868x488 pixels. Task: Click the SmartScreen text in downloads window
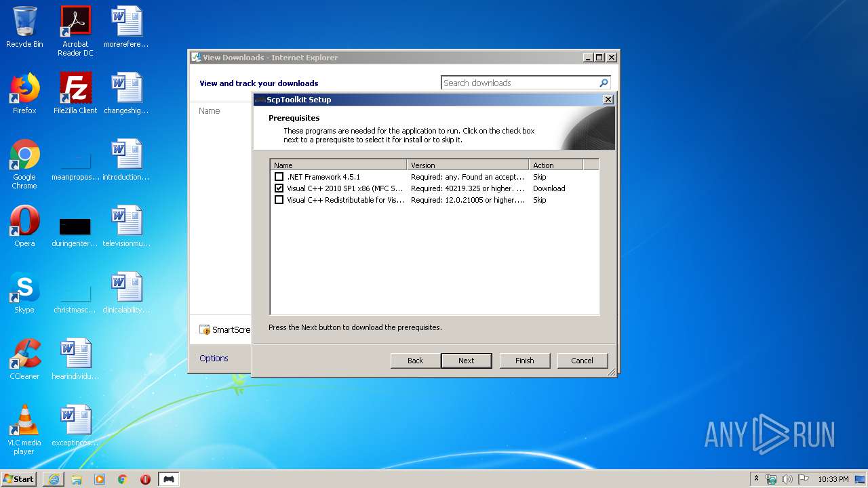point(231,329)
